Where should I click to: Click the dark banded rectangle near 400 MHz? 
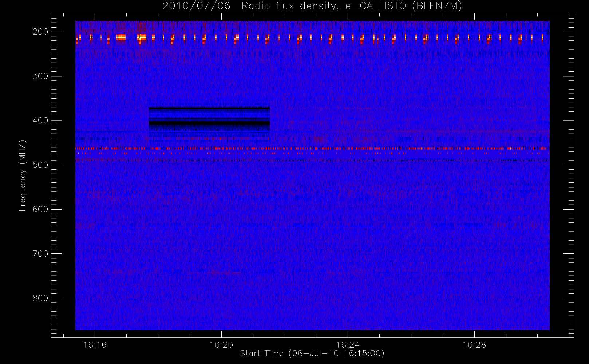(209, 119)
